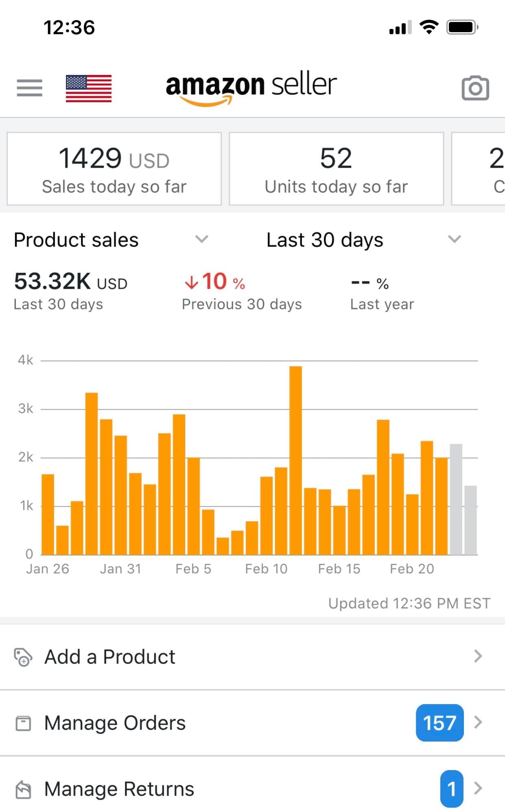The width and height of the screenshot is (505, 812).
Task: Tap the Manage Orders box icon
Action: [23, 723]
